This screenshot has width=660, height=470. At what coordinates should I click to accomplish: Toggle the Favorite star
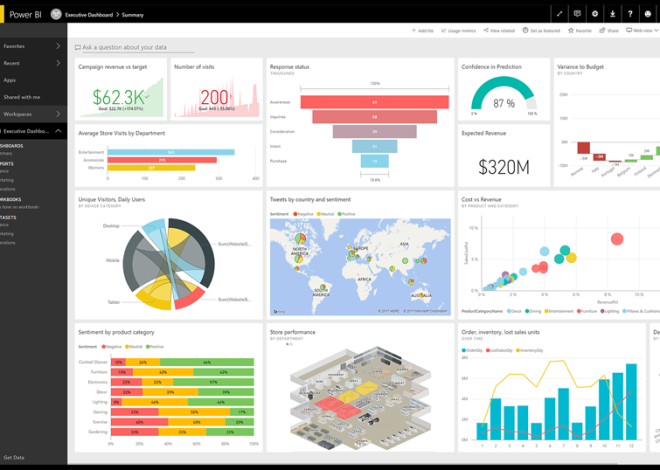tap(571, 30)
